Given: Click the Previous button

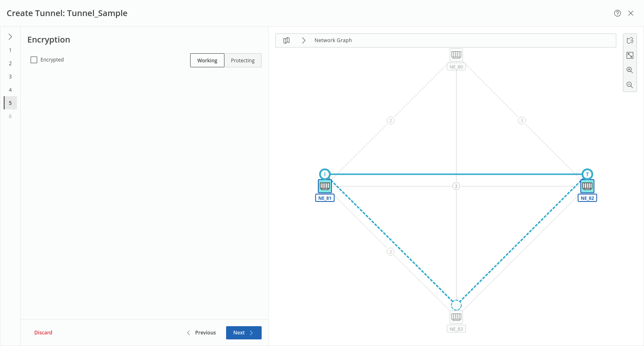Looking at the screenshot, I should pos(201,333).
